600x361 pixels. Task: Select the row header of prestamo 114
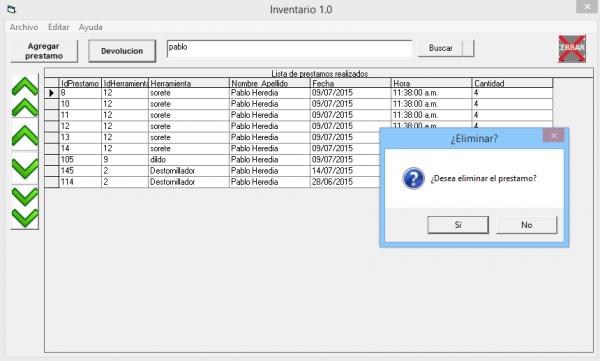(x=52, y=182)
